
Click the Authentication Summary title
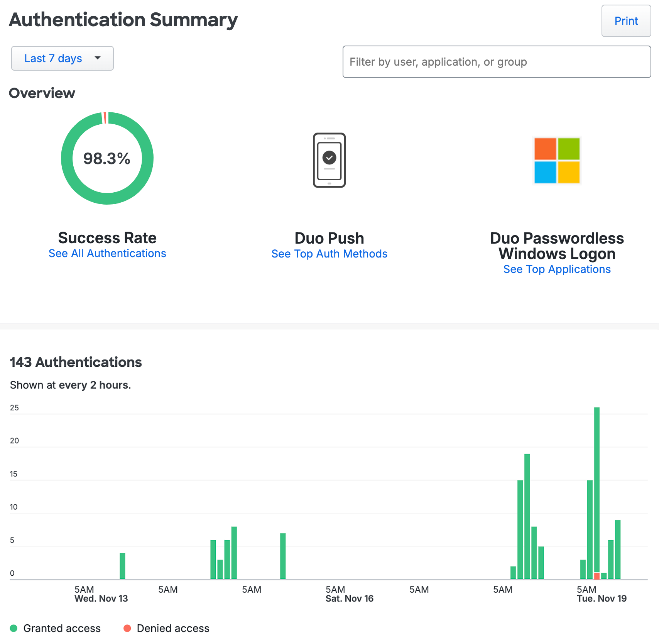click(123, 20)
